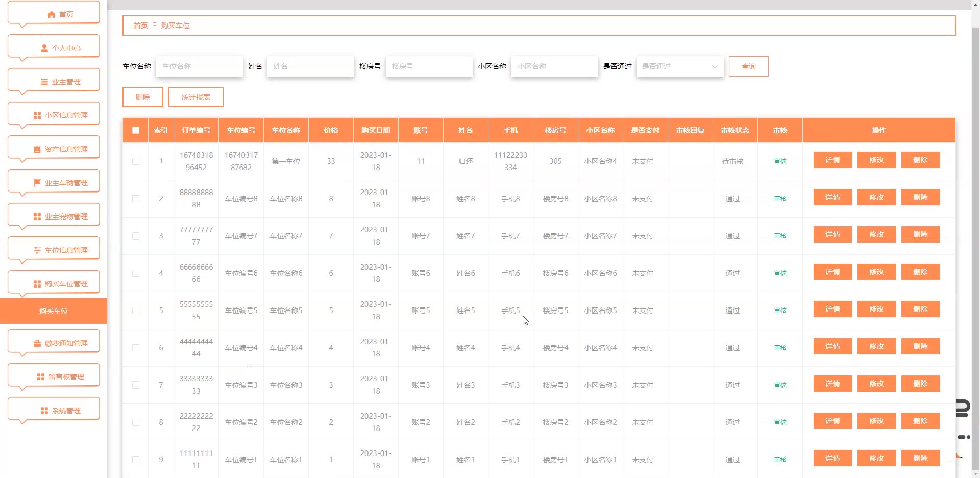The image size is (980, 478).
Task: Open the 留言板管理 menu
Action: click(54, 377)
